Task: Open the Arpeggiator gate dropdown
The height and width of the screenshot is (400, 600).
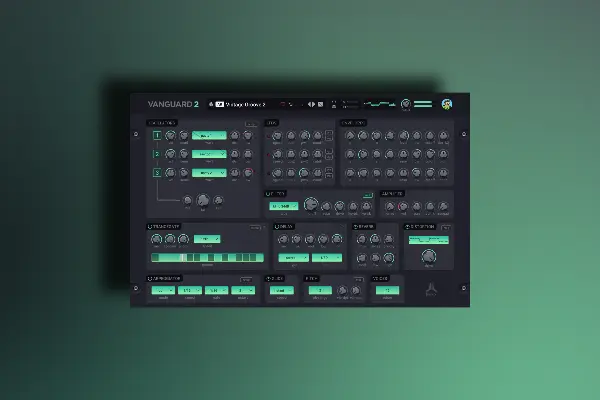Action: click(217, 291)
